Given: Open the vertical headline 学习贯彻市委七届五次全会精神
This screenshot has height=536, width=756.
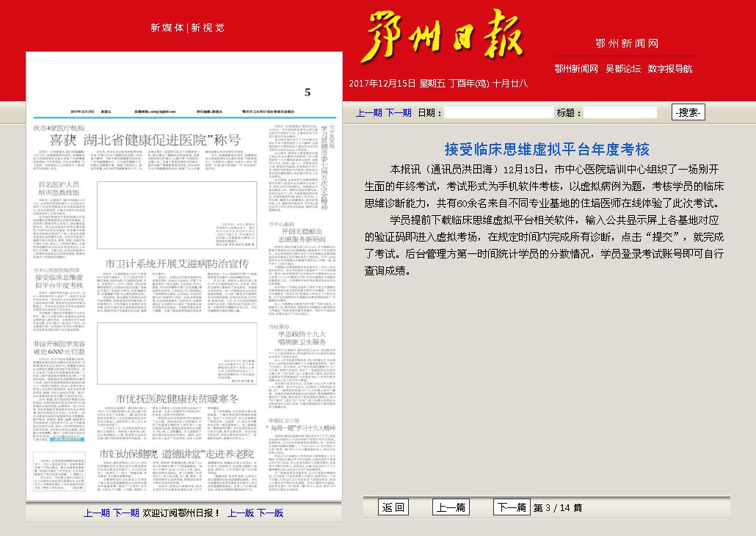Looking at the screenshot, I should coord(324,167).
